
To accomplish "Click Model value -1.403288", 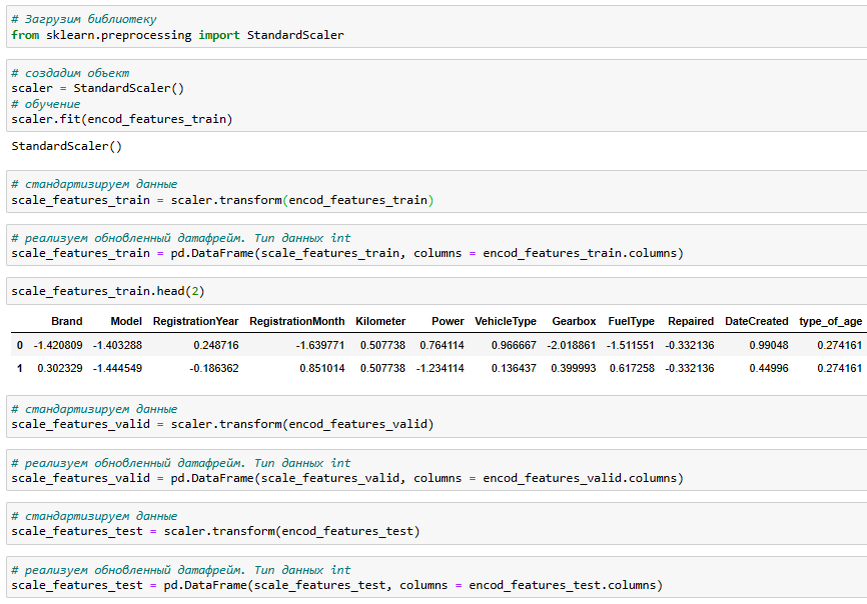I will pos(117,345).
